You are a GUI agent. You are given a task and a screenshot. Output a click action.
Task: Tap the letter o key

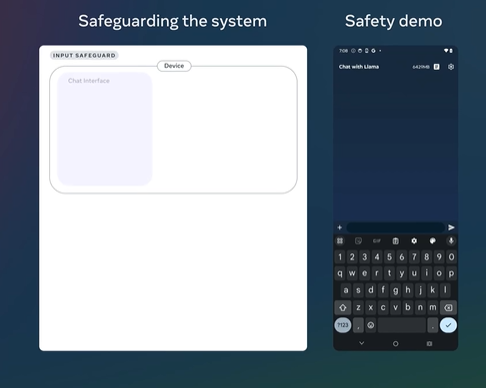pos(439,273)
